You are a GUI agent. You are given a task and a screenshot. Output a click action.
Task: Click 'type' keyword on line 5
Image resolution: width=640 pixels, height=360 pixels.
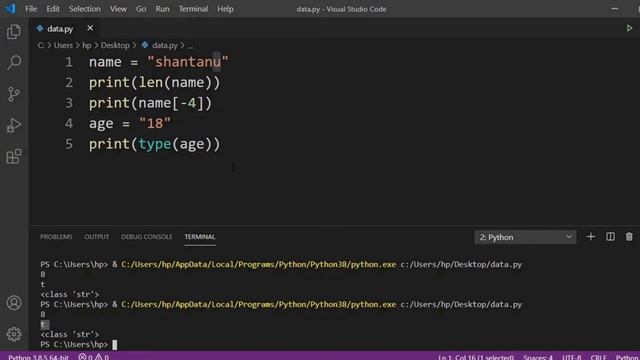[x=155, y=144]
